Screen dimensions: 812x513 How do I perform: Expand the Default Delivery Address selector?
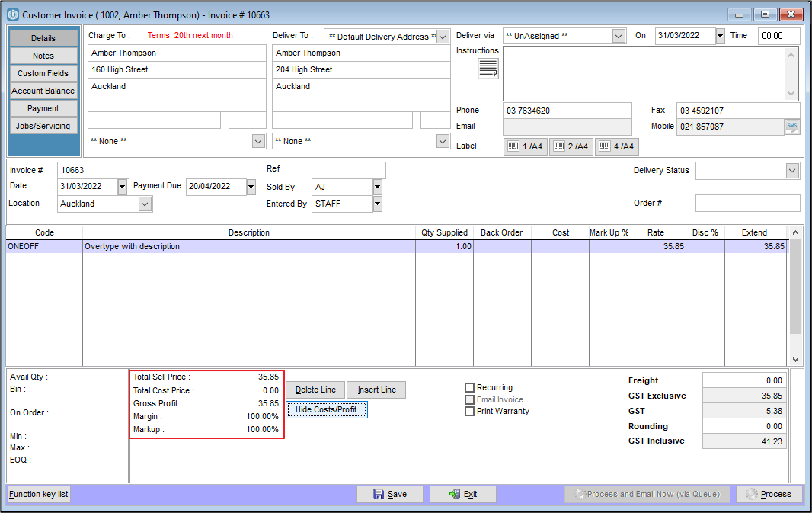(443, 36)
